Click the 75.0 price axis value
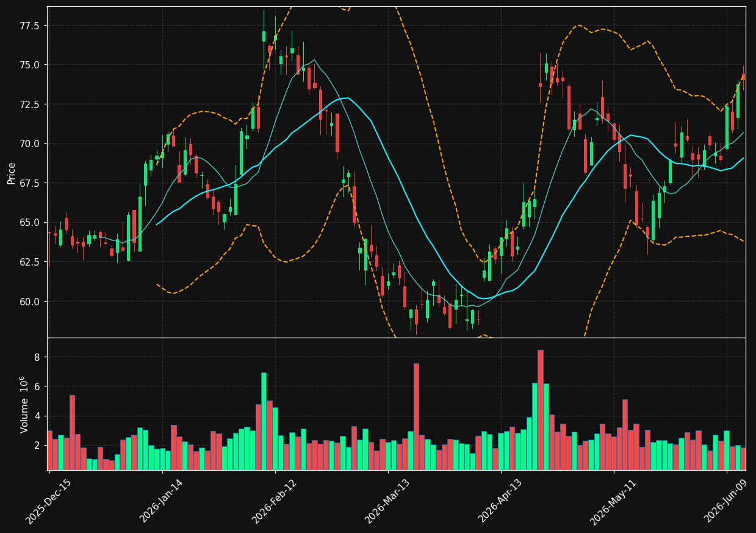This screenshot has height=533, width=756. tap(30, 65)
